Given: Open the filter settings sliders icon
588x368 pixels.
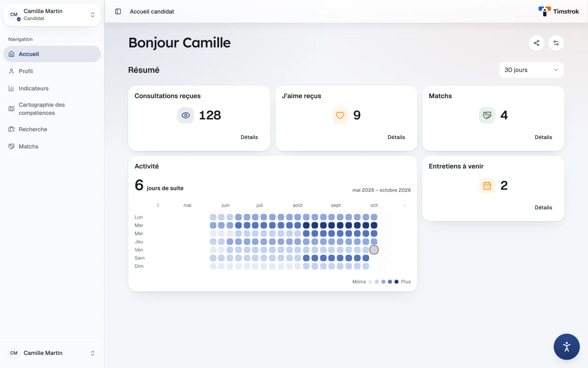Looking at the screenshot, I should pyautogui.click(x=556, y=43).
